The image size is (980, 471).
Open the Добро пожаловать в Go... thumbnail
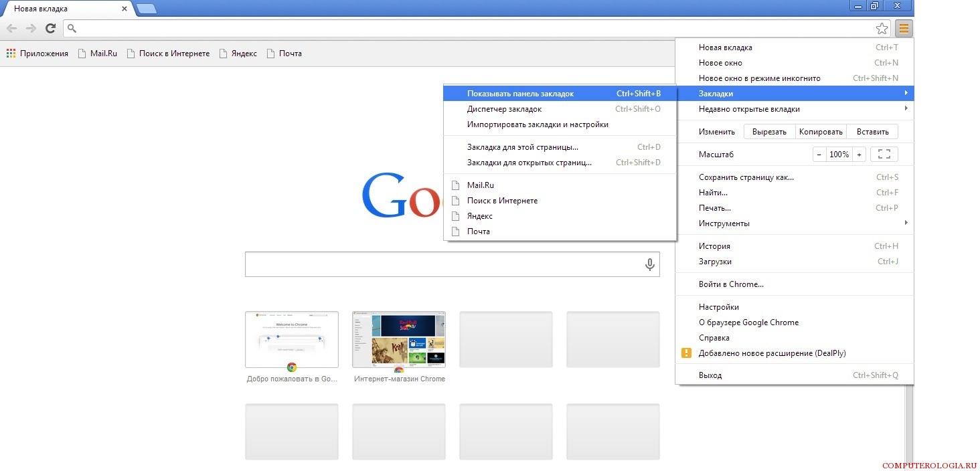[292, 339]
